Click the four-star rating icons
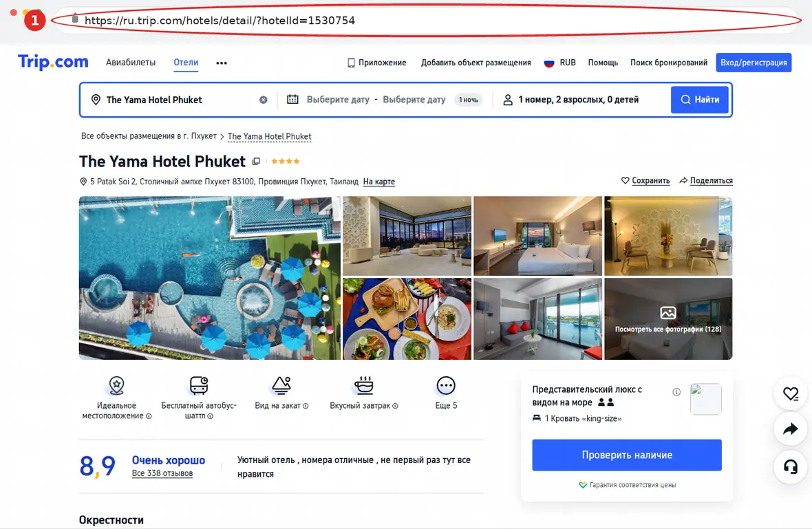The image size is (812, 529). (286, 162)
